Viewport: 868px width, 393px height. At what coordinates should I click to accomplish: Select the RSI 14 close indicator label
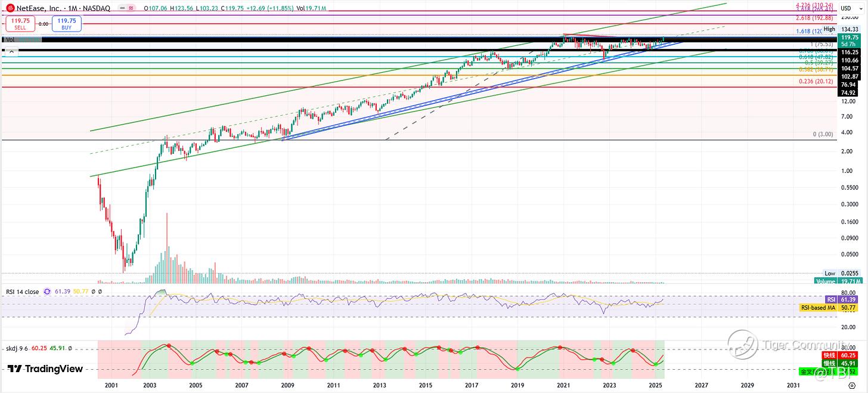pyautogui.click(x=22, y=292)
